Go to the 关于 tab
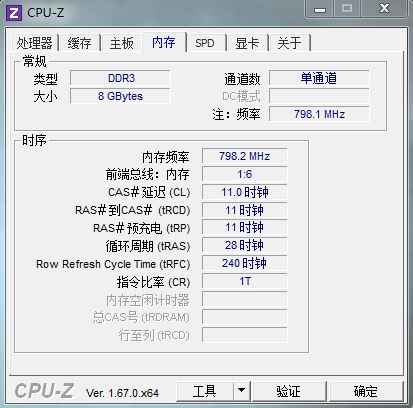This screenshot has width=413, height=408. (x=289, y=43)
